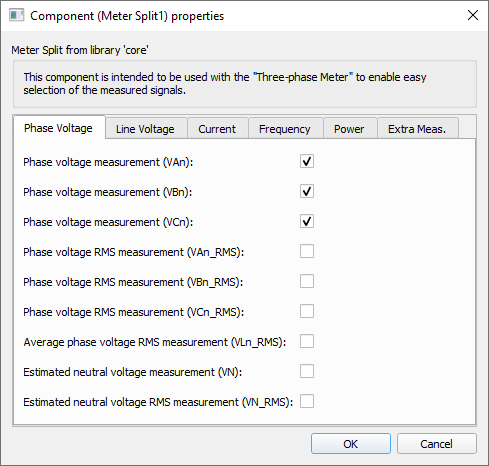The height and width of the screenshot is (466, 489).
Task: Enable estimated neutral voltage VN_RMS measurement
Action: tap(307, 401)
